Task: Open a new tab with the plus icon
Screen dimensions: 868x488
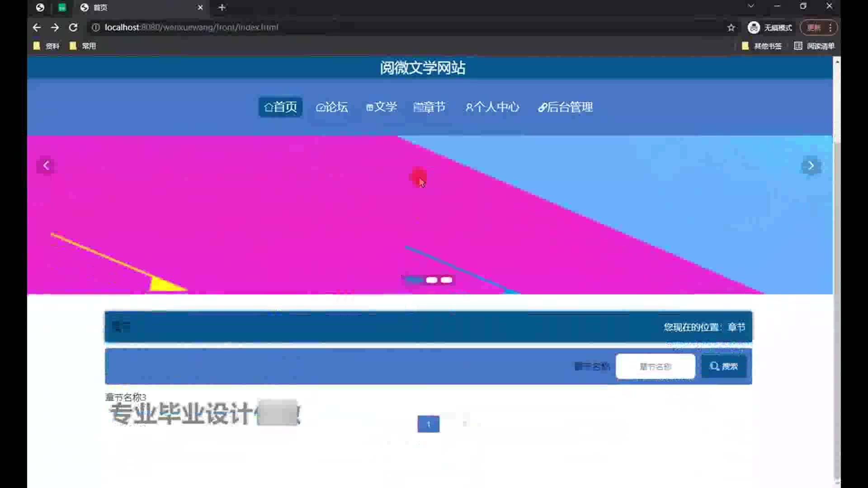Action: [222, 8]
